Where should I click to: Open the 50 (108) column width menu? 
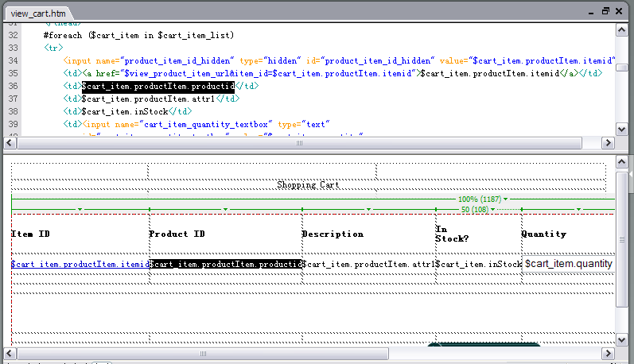tap(495, 210)
